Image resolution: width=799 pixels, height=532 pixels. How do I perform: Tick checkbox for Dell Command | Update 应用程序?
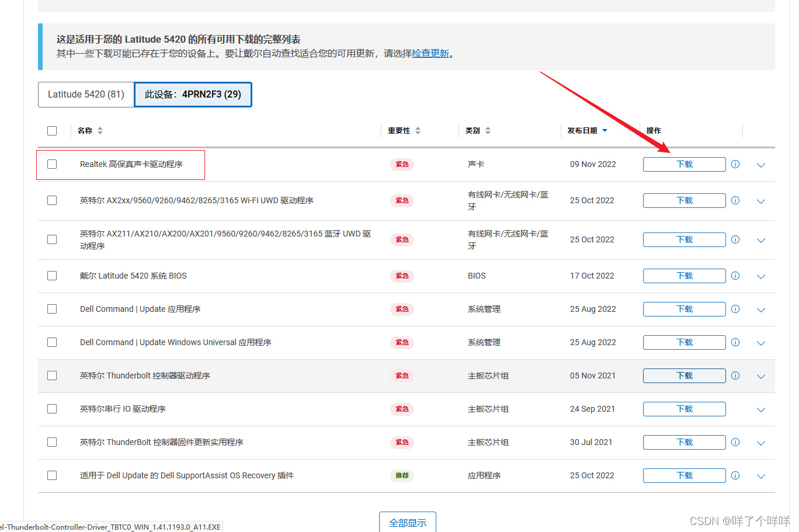[x=52, y=309]
